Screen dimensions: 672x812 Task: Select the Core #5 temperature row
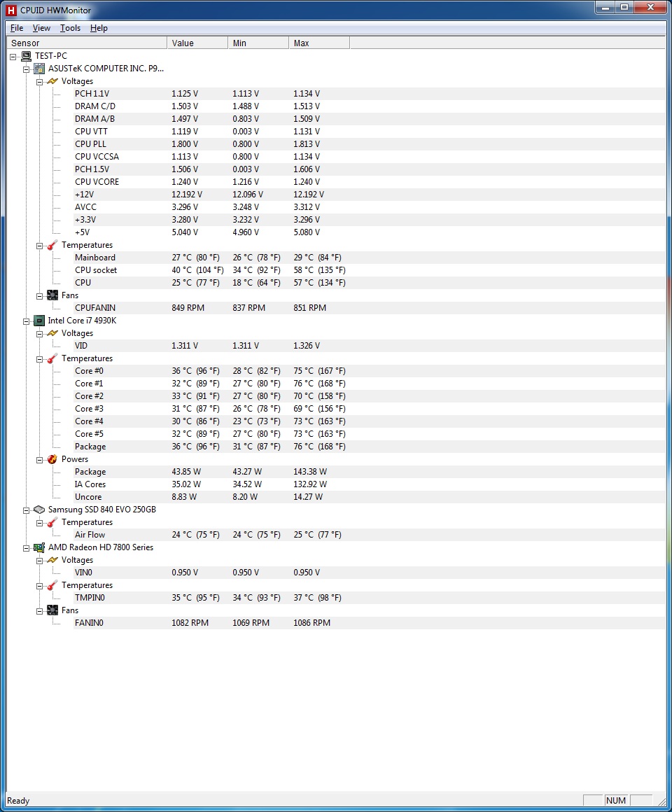click(369, 434)
